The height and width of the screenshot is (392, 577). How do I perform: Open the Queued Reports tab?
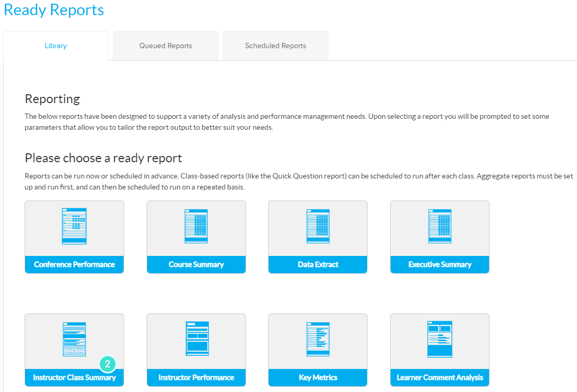pyautogui.click(x=165, y=46)
